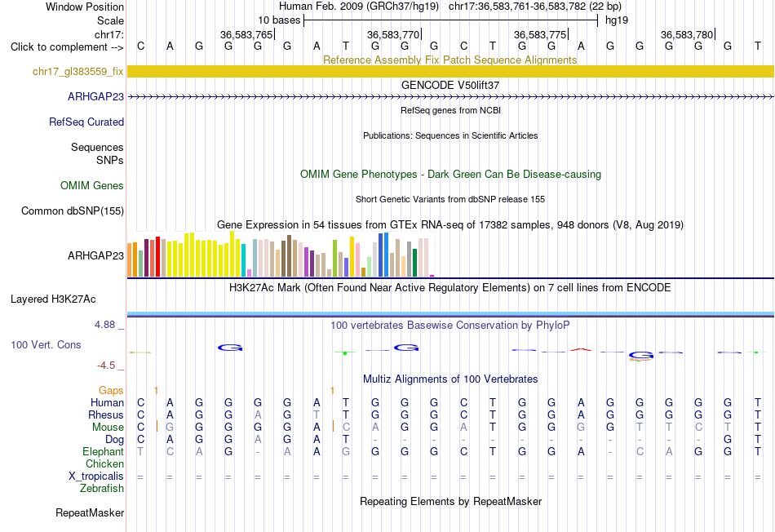The height and width of the screenshot is (532, 775).
Task: Click the chr17_gl383559_fix track label
Action: click(78, 71)
